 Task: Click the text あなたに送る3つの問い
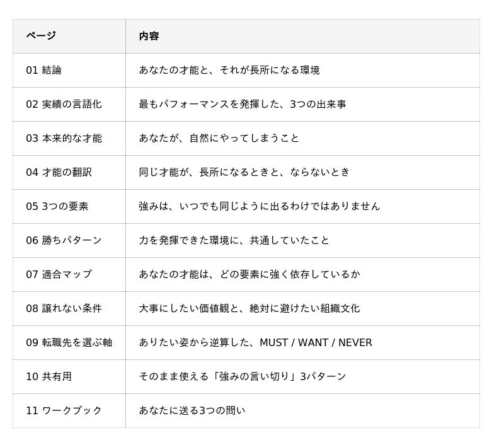tap(192, 410)
